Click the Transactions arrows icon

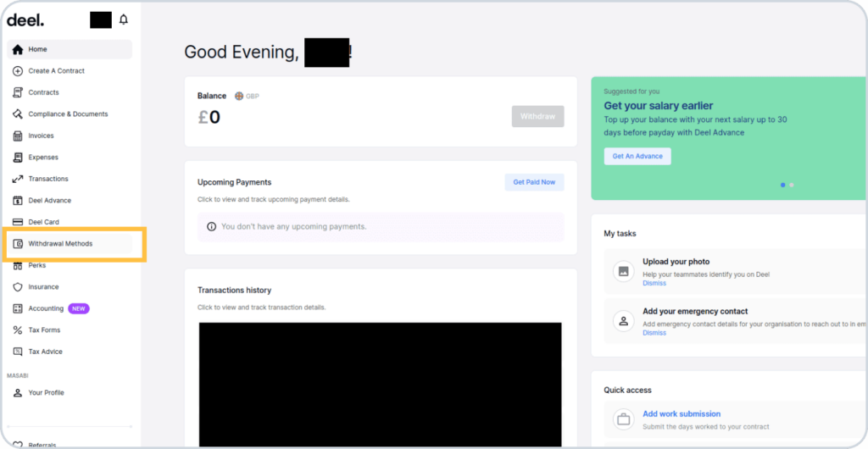click(18, 179)
